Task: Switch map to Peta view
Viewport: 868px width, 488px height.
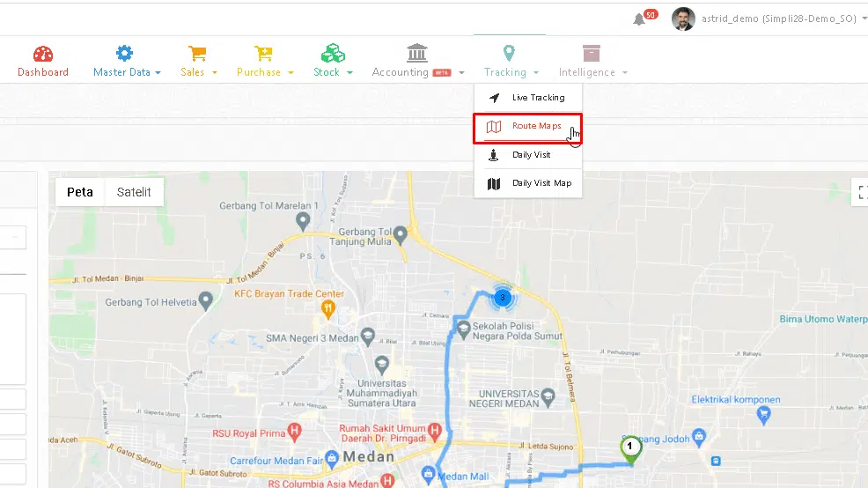Action: tap(80, 192)
